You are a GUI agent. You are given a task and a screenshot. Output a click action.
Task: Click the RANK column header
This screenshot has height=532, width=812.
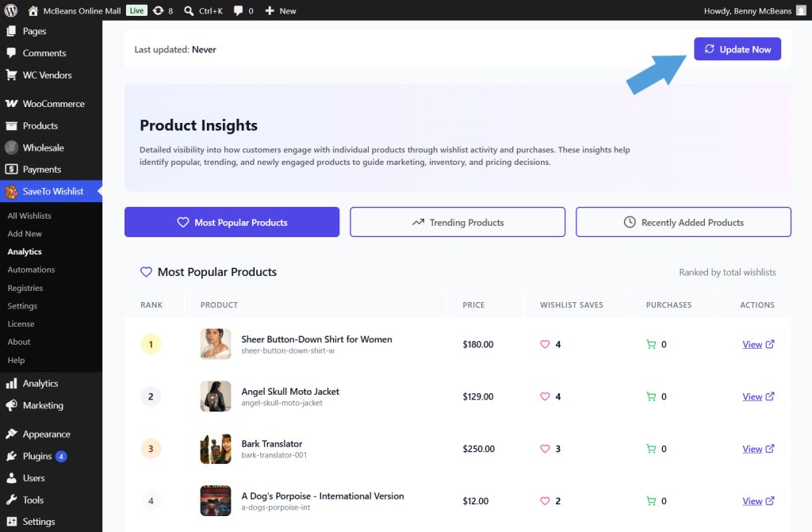151,305
